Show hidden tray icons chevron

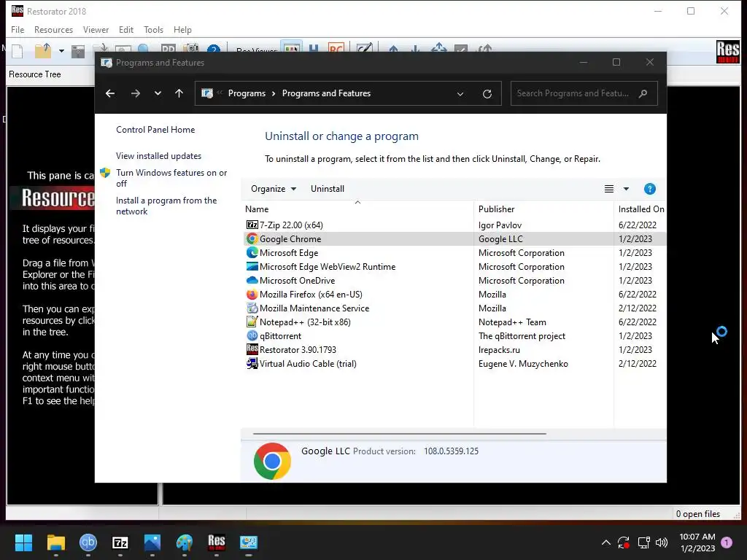[606, 542]
